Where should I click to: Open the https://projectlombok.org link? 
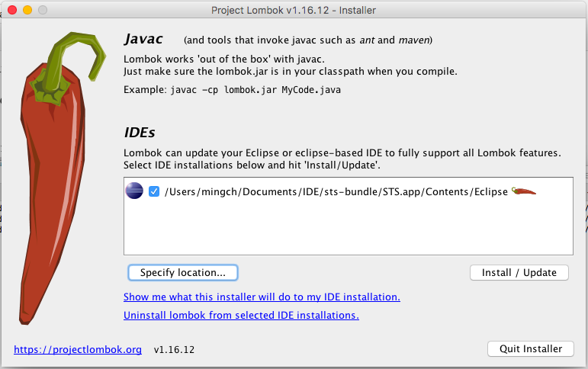[78, 349]
